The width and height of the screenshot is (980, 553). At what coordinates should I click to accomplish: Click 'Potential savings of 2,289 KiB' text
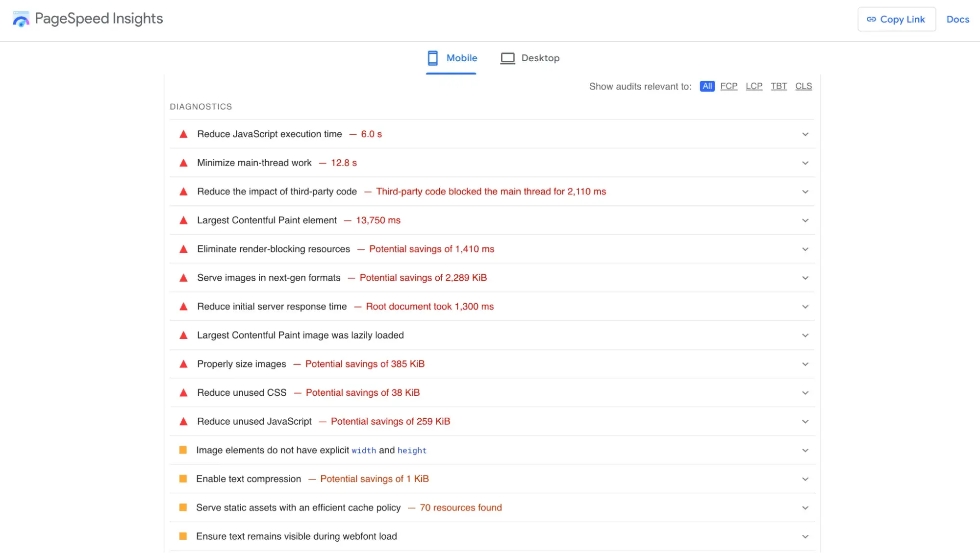click(x=423, y=278)
